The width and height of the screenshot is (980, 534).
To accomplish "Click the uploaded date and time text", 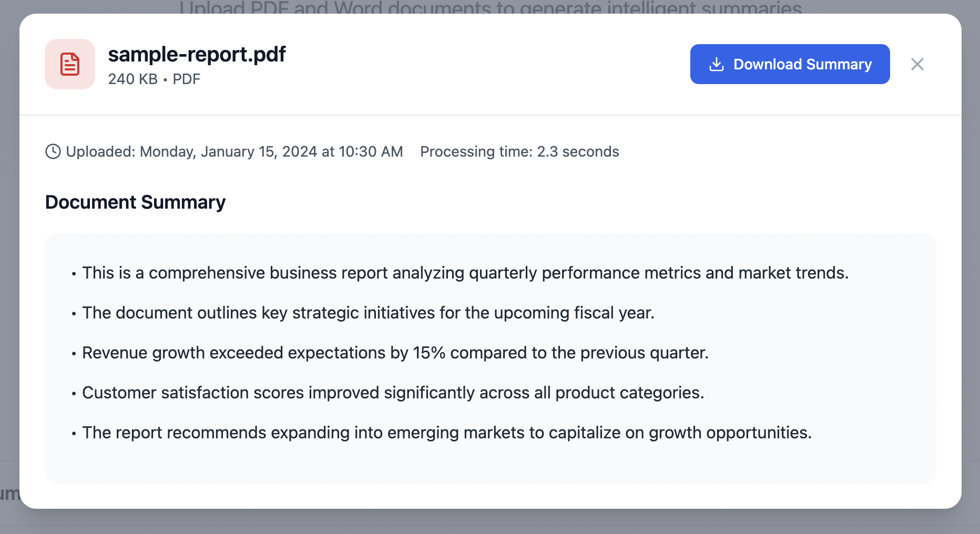I will pos(234,151).
